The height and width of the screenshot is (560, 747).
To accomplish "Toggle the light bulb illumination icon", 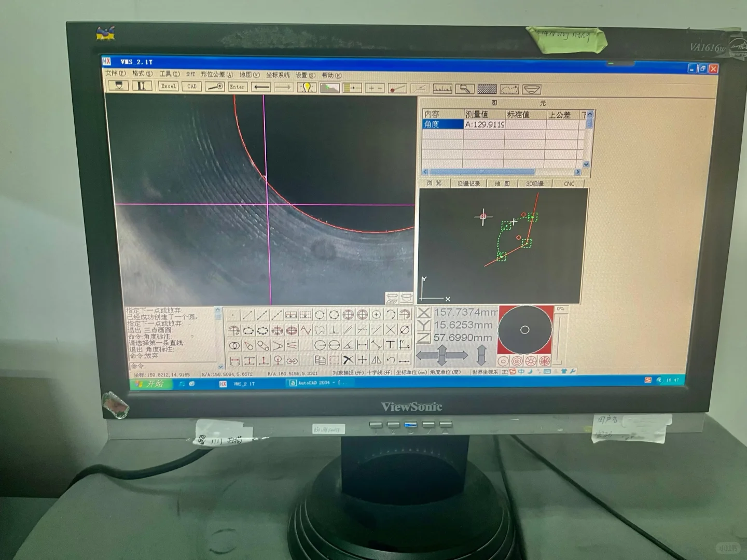I will [307, 88].
